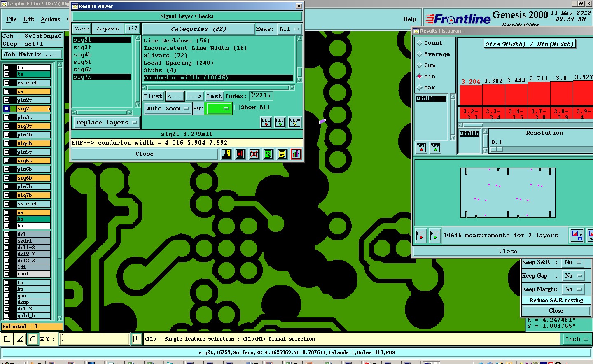Screen dimensions: 593x364
Task: Toggle display box of layer drl
Action: [7, 234]
